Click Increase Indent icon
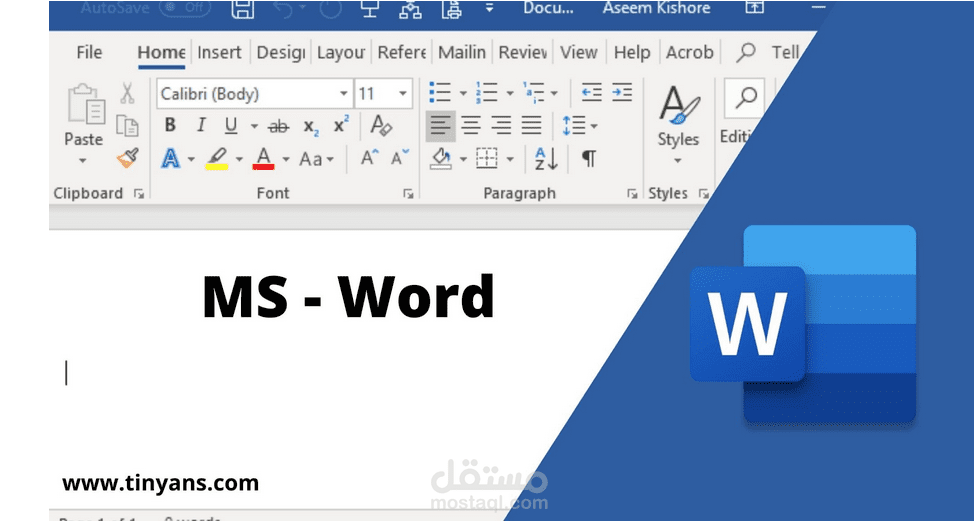979x523 pixels. (x=622, y=93)
